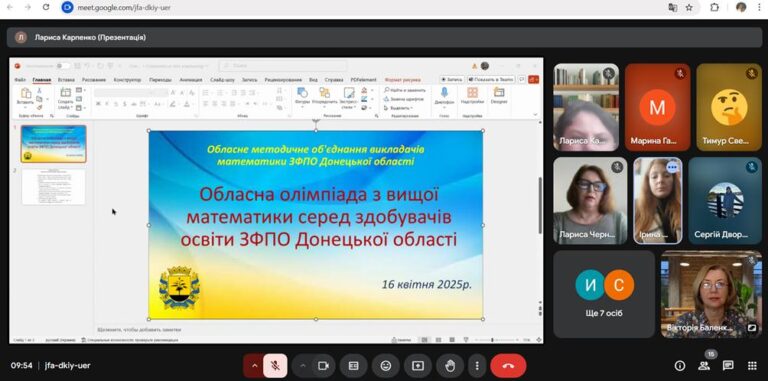Screen dimensions: 768x381
Task: Open Chrome profile avatar
Action: pos(741,7)
